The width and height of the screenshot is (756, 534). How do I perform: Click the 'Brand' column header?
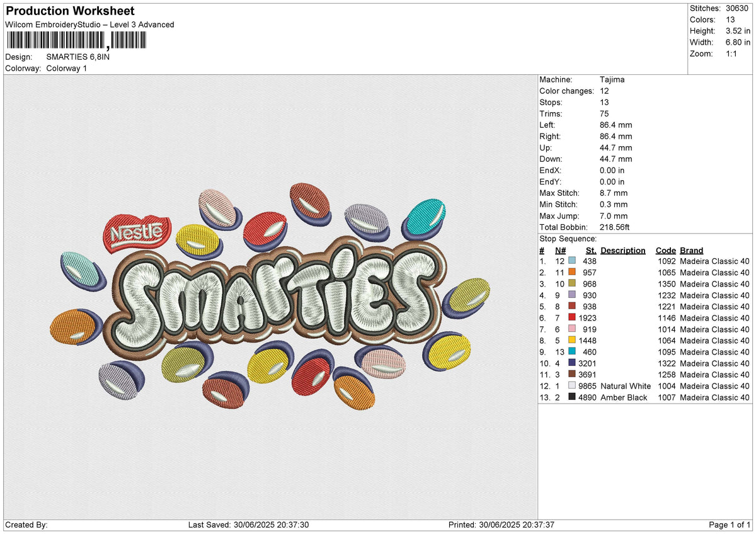click(x=692, y=251)
